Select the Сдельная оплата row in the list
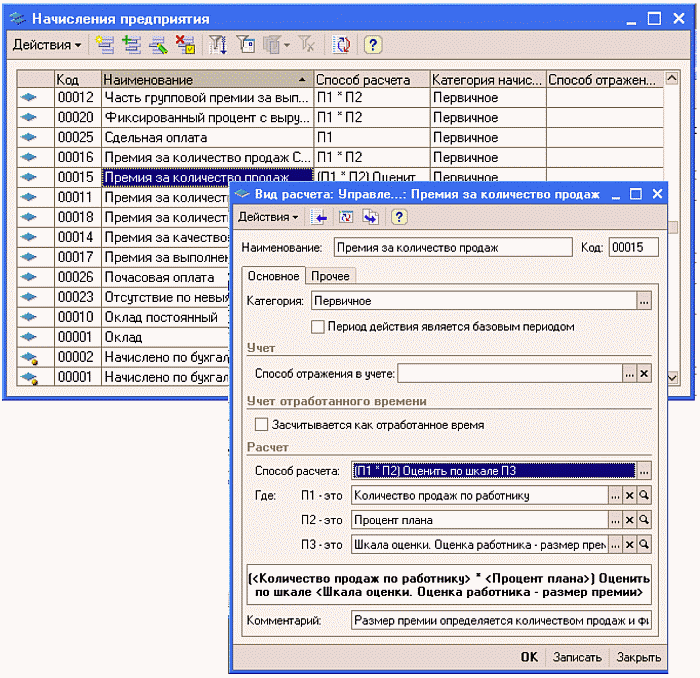 [155, 137]
